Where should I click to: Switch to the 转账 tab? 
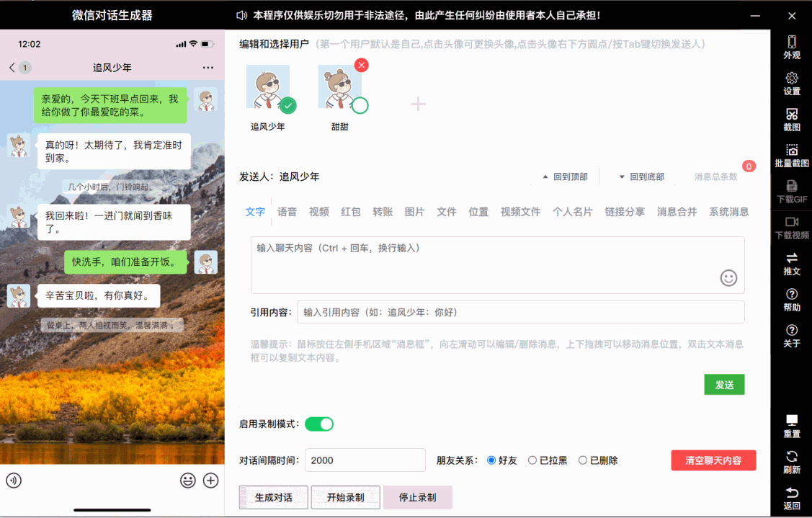(383, 212)
